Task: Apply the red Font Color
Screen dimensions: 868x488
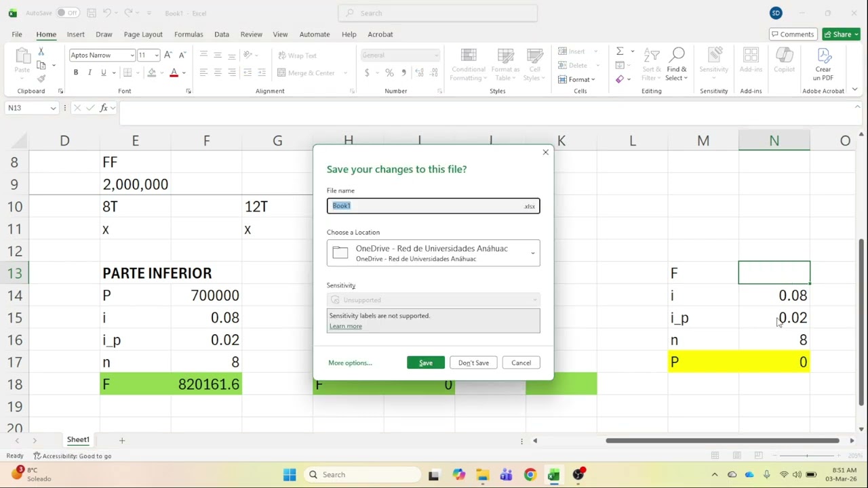Action: point(174,73)
